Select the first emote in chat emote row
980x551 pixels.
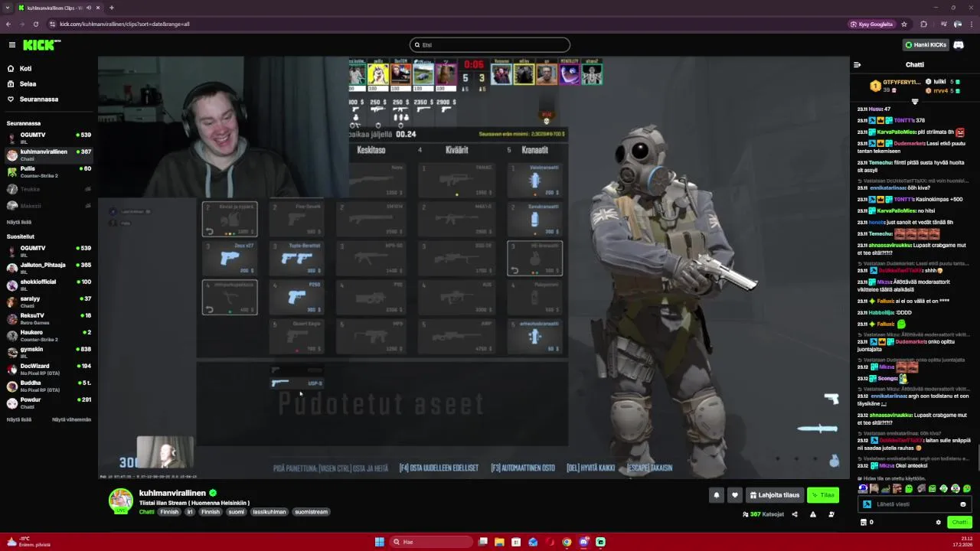(863, 488)
